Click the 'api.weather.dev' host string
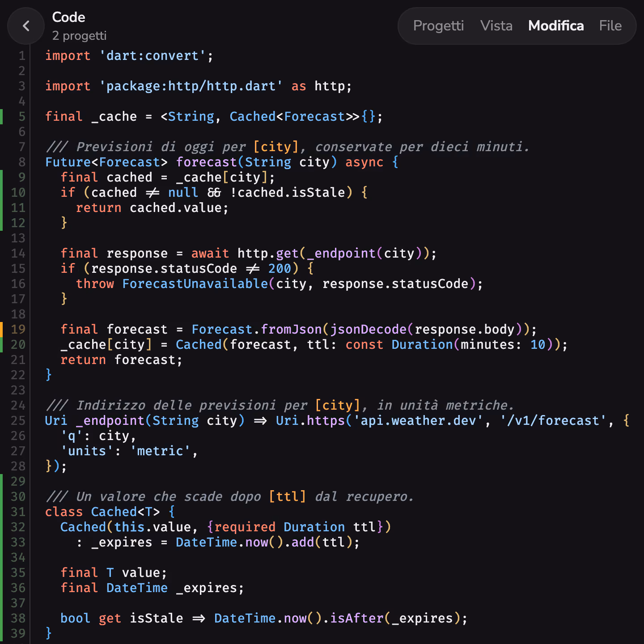 [418, 421]
